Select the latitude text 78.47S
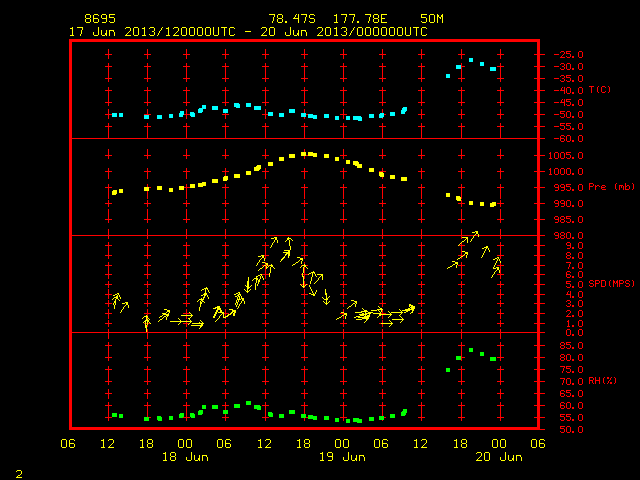This screenshot has height=480, width=640. point(292,19)
